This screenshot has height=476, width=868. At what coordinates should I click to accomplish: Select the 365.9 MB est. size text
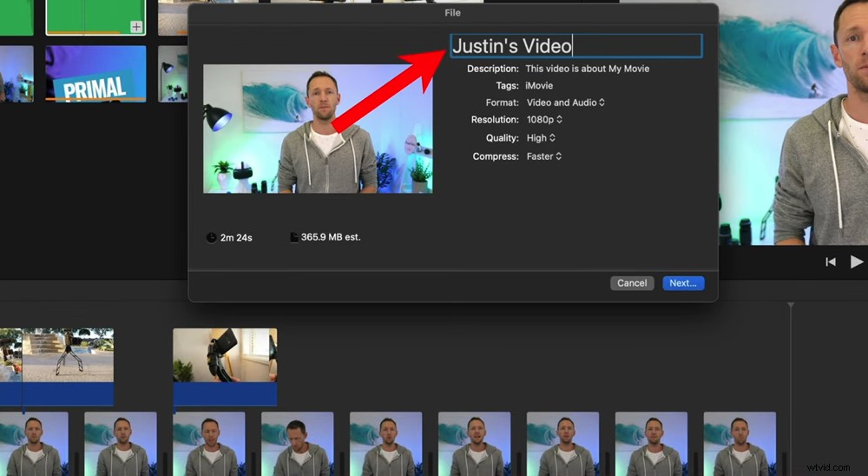331,237
